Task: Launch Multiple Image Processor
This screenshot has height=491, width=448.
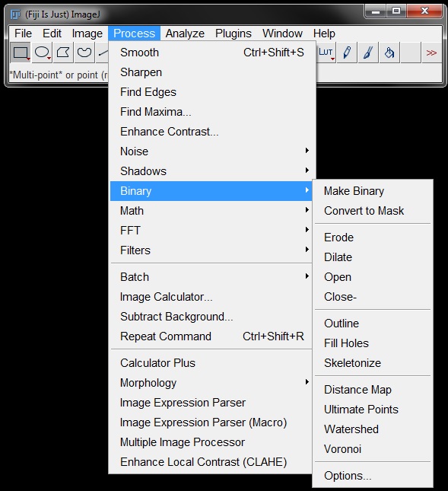Action: tap(211, 442)
